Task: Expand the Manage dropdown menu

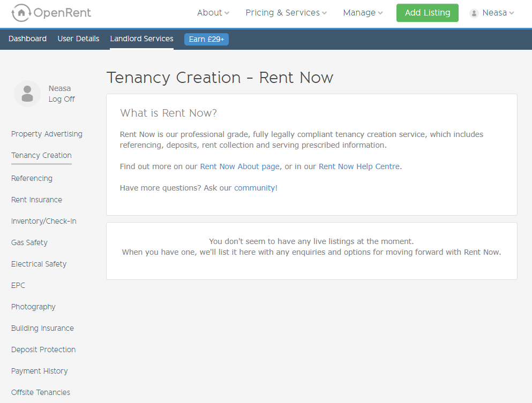Action: click(363, 13)
